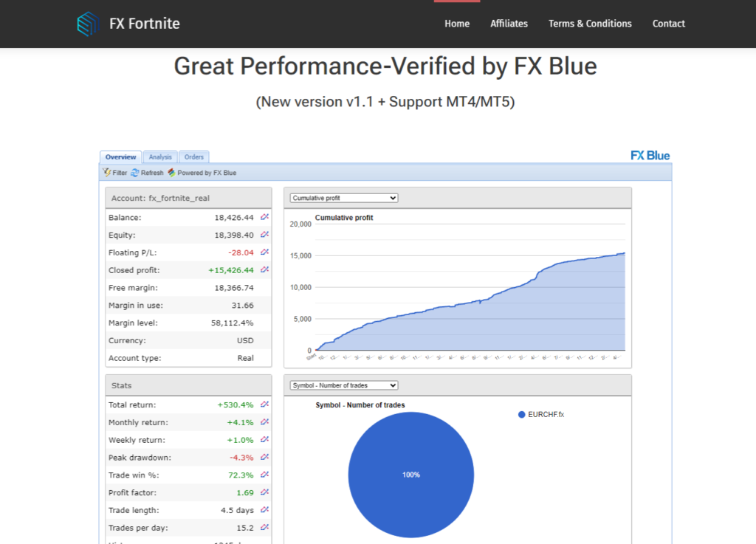756x544 pixels.
Task: Click the account type value Real
Action: [245, 358]
